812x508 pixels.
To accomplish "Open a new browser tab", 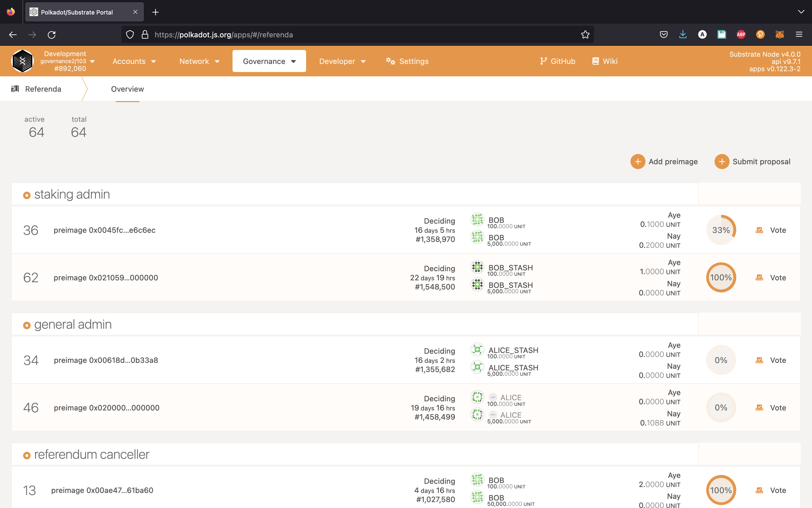I will 155,12.
